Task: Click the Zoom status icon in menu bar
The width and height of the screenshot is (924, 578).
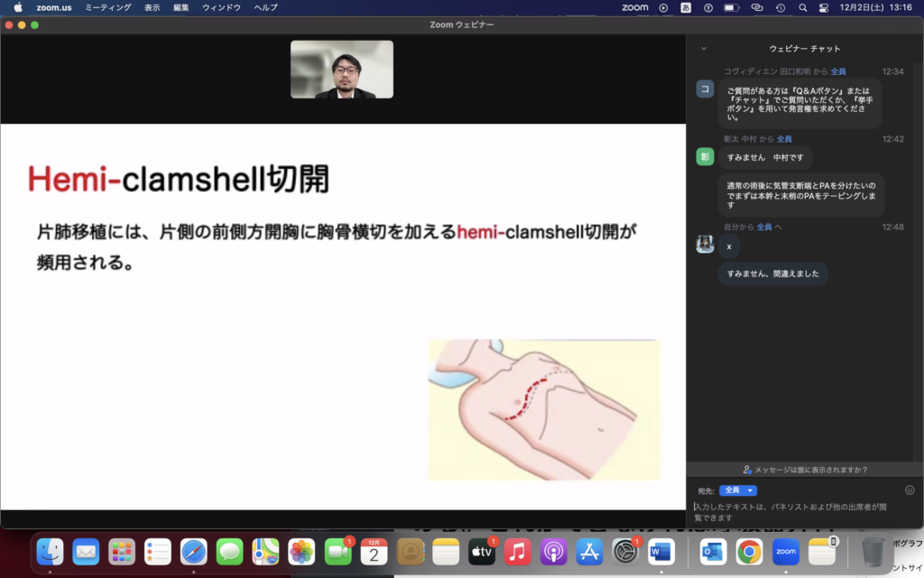Action: pos(635,7)
